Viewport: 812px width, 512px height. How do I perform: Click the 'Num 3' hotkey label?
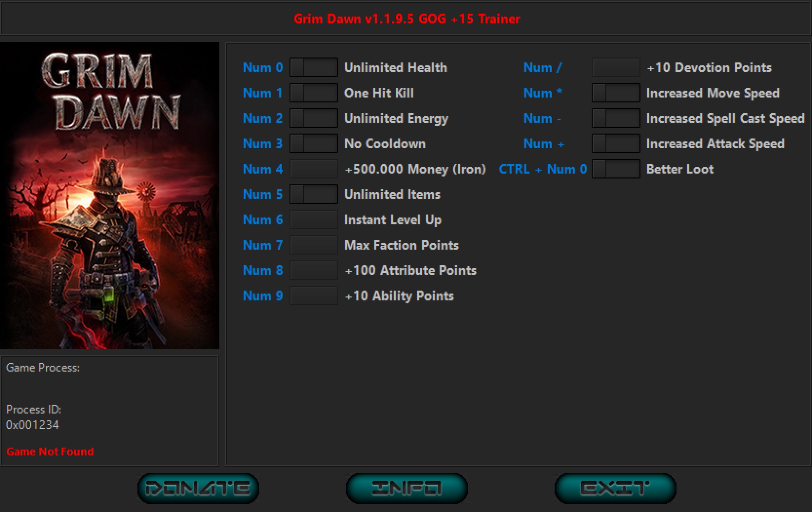coord(263,144)
